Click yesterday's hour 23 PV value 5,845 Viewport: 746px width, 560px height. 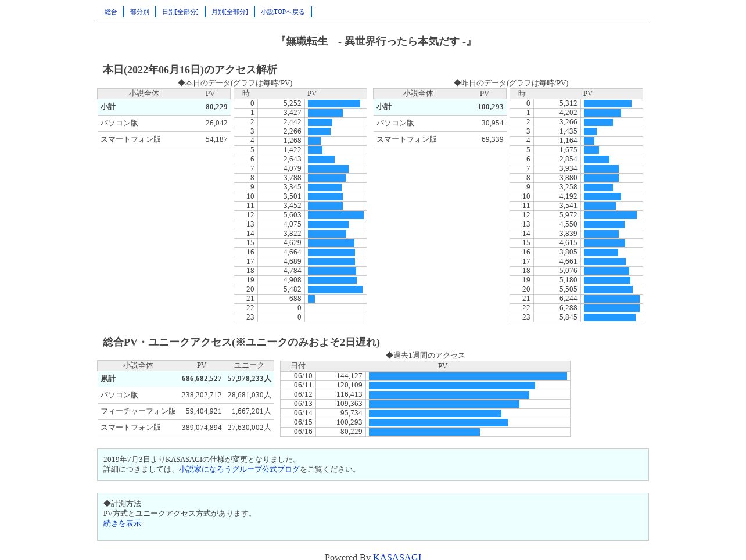[x=568, y=317]
